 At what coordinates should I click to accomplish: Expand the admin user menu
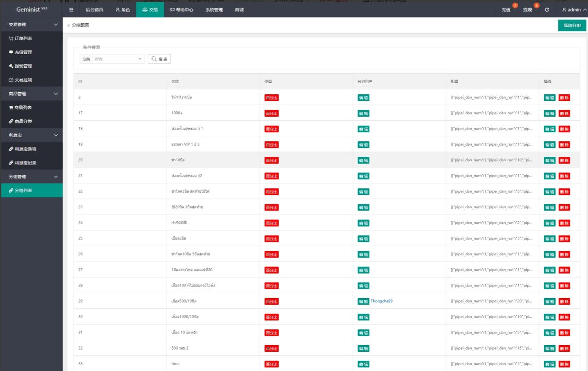click(x=574, y=10)
